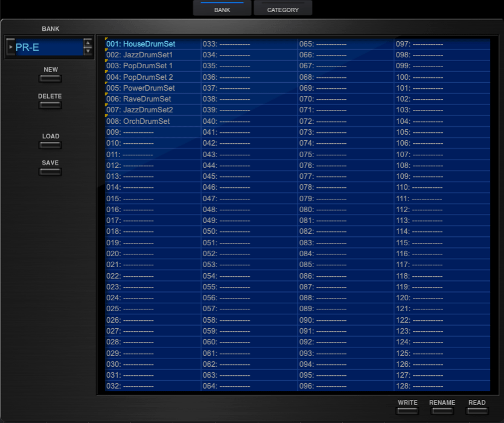Select empty patch slot 033
The width and height of the screenshot is (504, 423).
click(249, 44)
